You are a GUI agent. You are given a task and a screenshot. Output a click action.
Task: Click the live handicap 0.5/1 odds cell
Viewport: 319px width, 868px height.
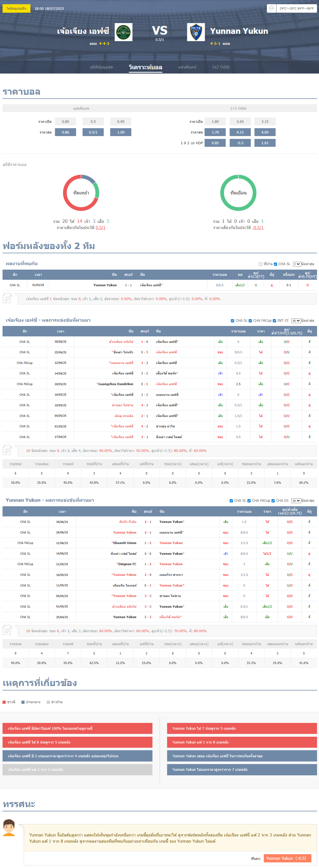93,132
